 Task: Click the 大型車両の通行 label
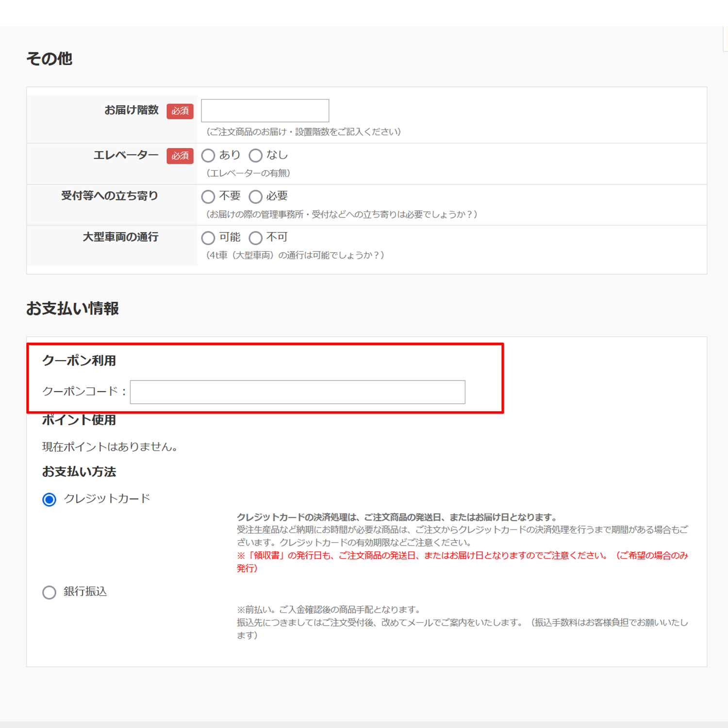coord(120,237)
